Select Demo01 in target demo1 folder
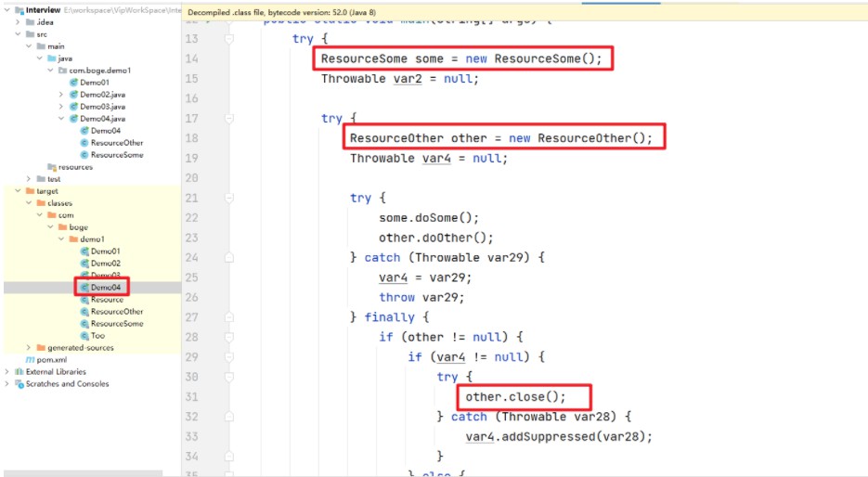Screen dimensions: 868x477 coord(105,251)
